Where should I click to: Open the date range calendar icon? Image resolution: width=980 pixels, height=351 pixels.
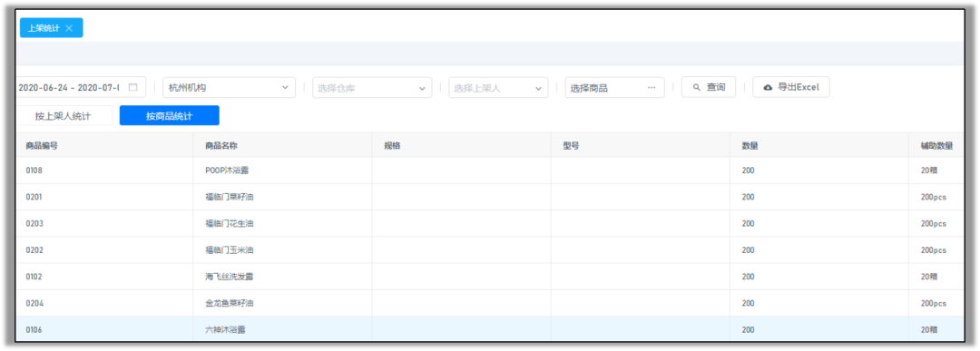133,87
